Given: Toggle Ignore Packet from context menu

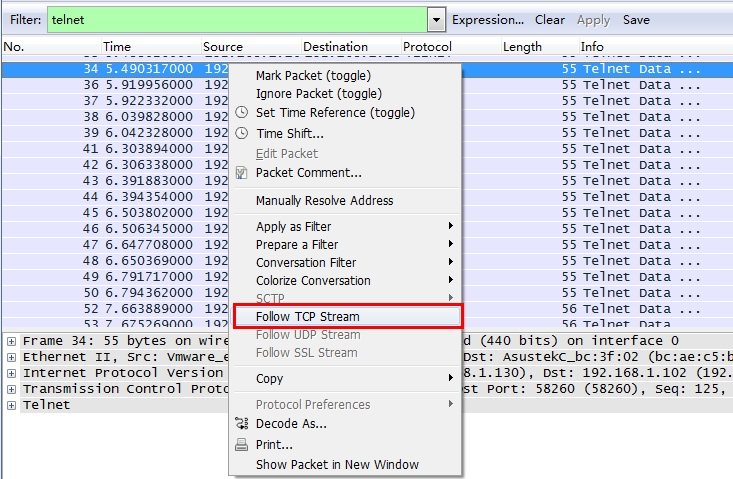Looking at the screenshot, I should coord(318,94).
